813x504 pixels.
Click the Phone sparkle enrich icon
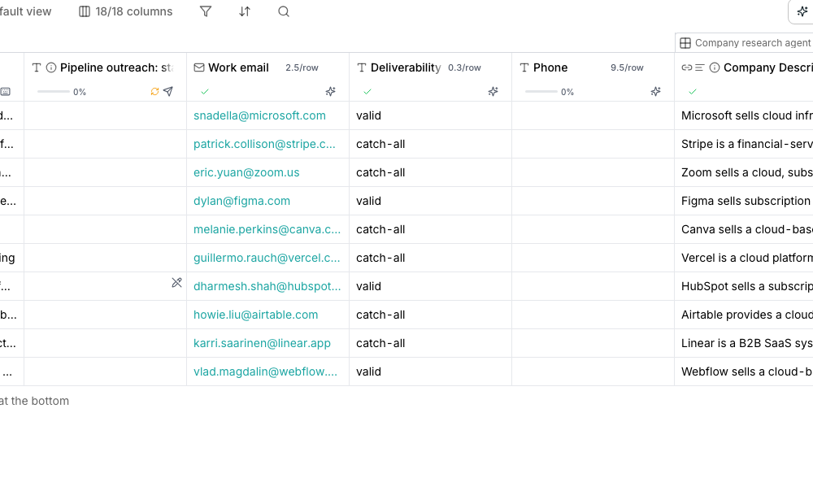click(656, 92)
